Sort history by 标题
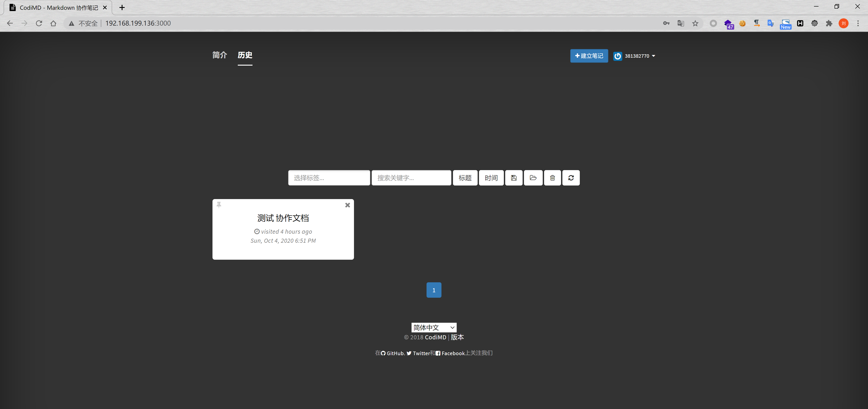 (x=465, y=178)
